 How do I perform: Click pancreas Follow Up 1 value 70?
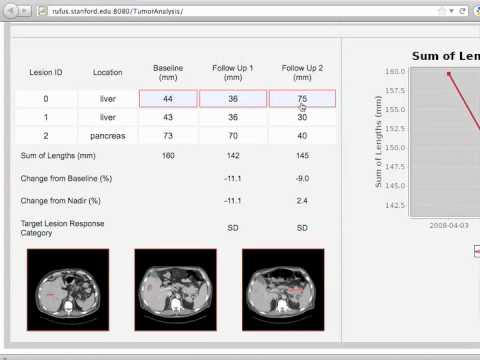[233, 136]
